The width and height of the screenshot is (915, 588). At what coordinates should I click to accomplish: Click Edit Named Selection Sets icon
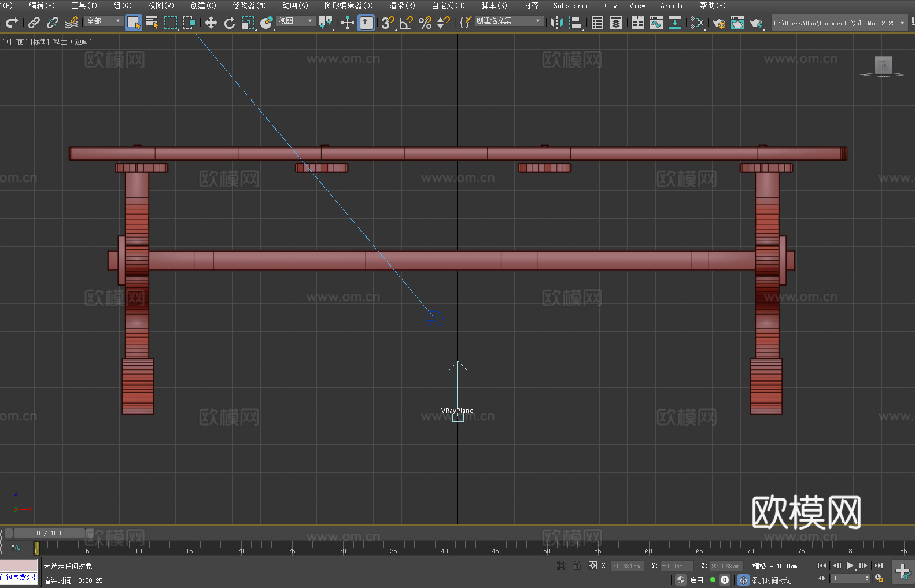[x=466, y=23]
